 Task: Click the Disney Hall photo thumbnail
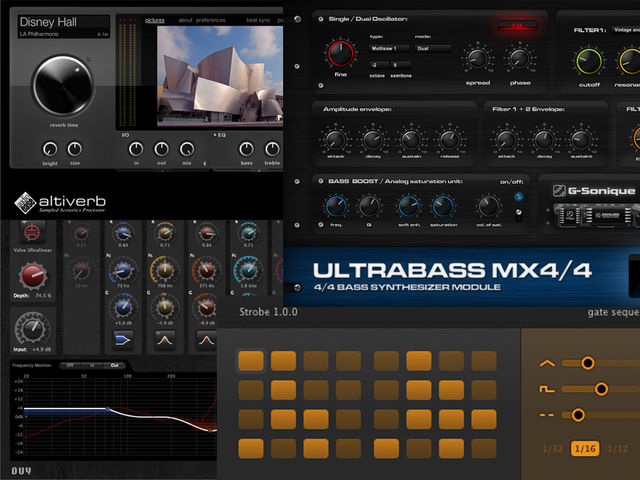click(220, 76)
